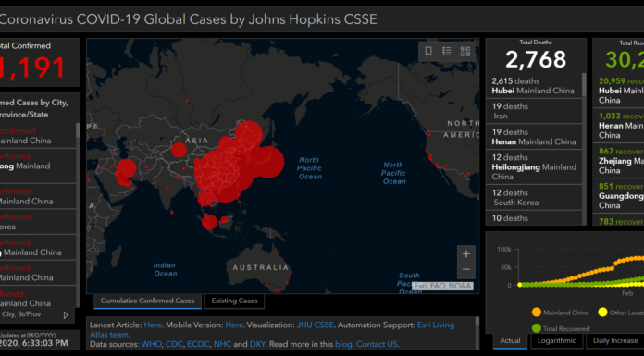Select the Daily Increase chart tab
The width and height of the screenshot is (644, 356).
(x=614, y=340)
